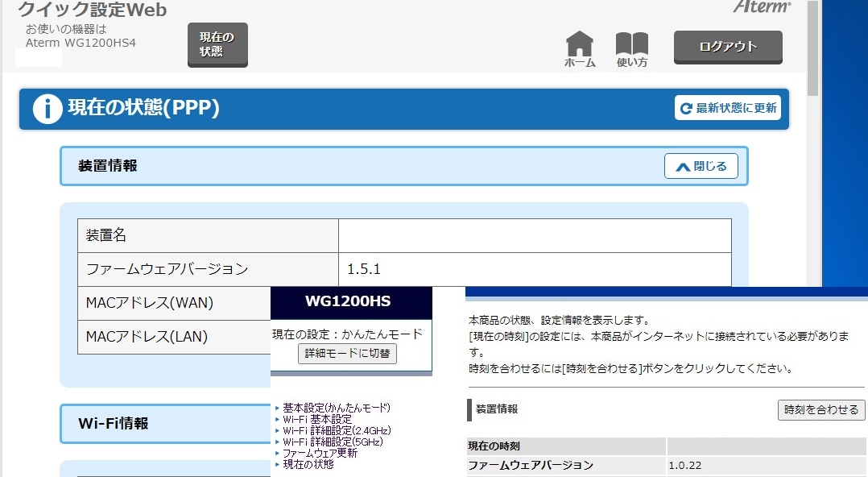Click 現在の設定:かんたんモード text
The image size is (868, 477).
[347, 334]
